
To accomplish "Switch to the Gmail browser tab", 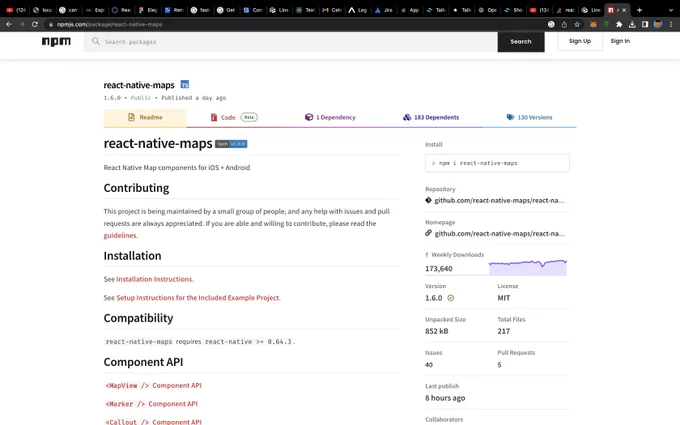I will coord(331,10).
